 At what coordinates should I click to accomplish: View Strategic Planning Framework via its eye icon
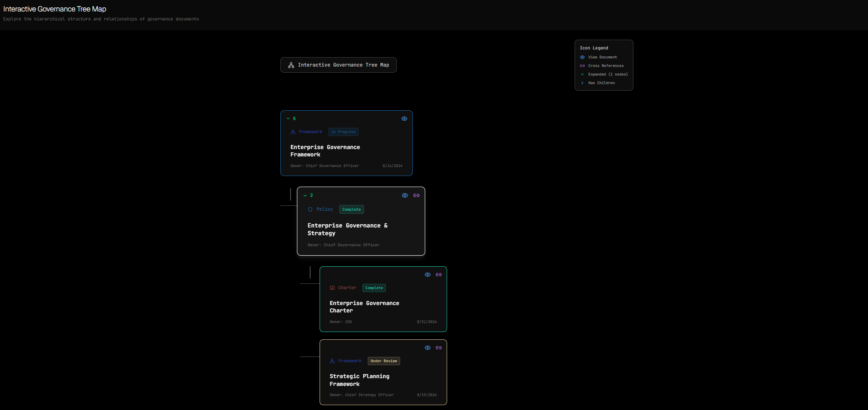tap(427, 348)
